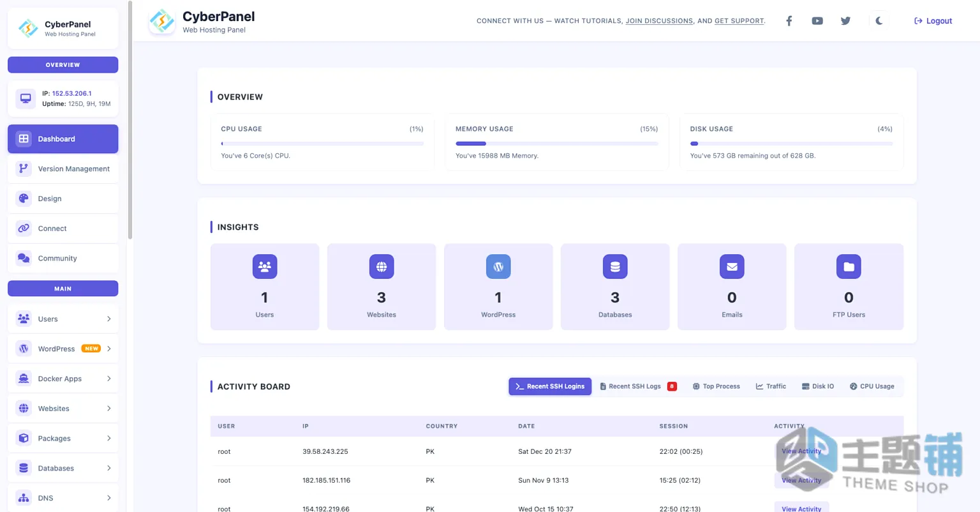Expand the Packages sidebar menu chevron
Image resolution: width=980 pixels, height=512 pixels.
point(109,439)
